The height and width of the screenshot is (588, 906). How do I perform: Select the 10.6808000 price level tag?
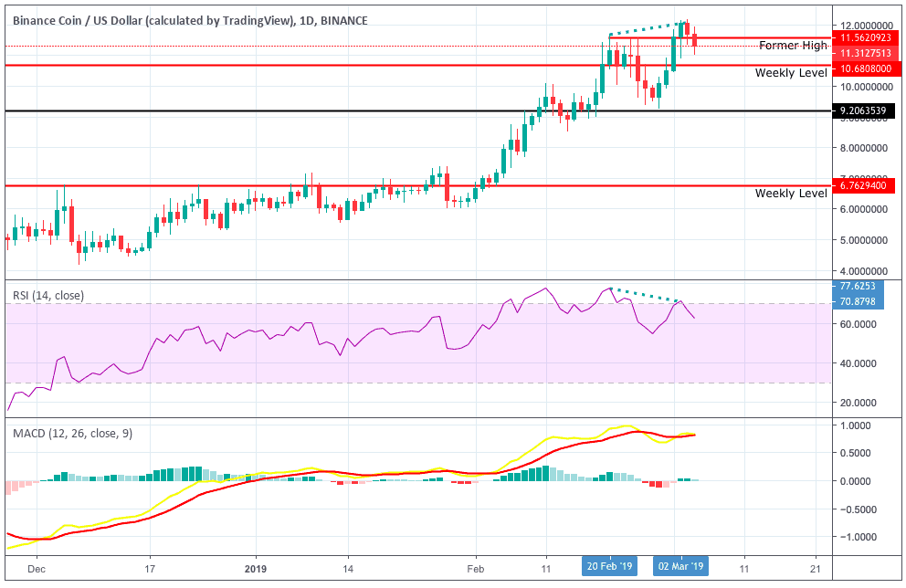coord(865,68)
